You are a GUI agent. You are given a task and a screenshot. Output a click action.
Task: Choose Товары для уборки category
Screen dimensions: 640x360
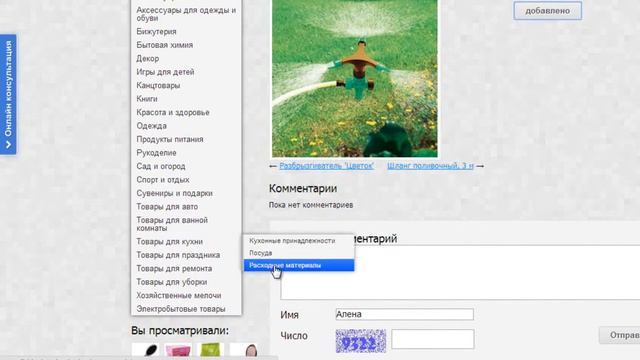(x=171, y=282)
